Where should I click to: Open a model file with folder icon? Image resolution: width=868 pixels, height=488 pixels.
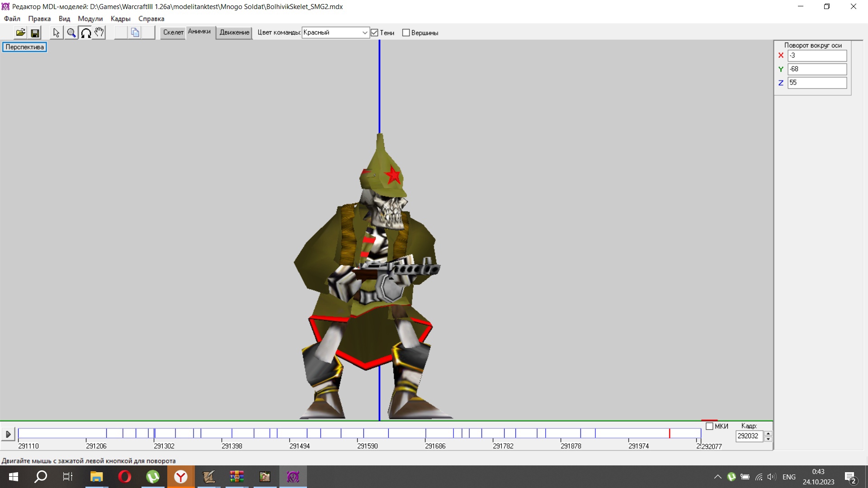click(x=20, y=33)
